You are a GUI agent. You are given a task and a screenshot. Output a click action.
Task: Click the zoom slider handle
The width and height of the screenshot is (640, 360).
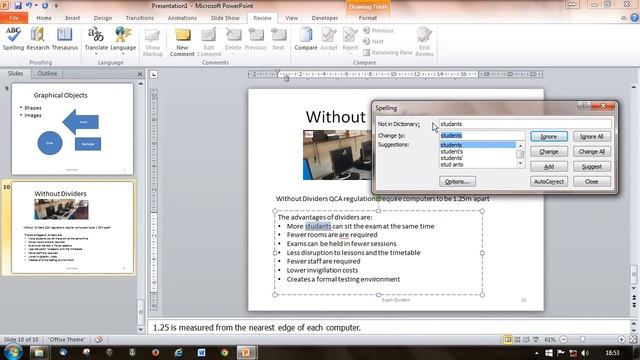[x=582, y=340]
